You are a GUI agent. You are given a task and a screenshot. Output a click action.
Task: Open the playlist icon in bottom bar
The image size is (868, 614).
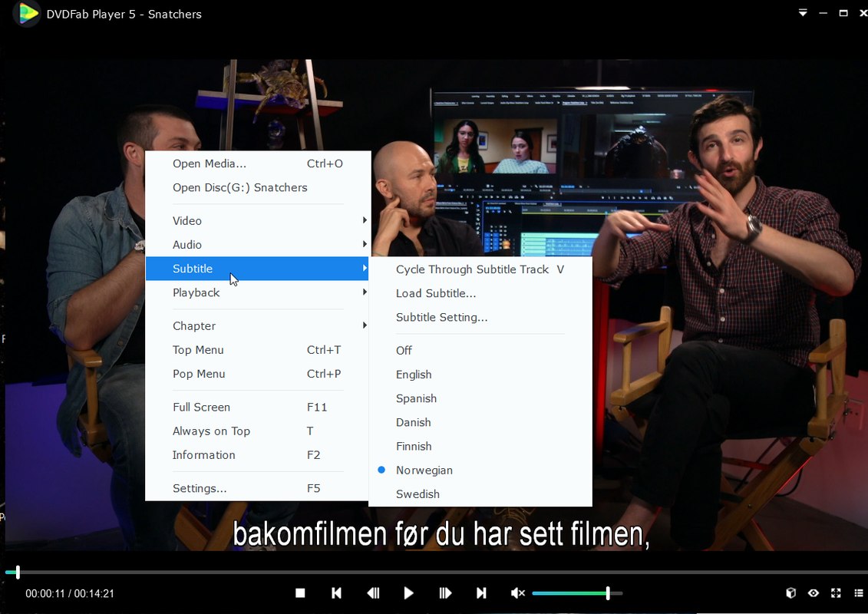(x=859, y=593)
